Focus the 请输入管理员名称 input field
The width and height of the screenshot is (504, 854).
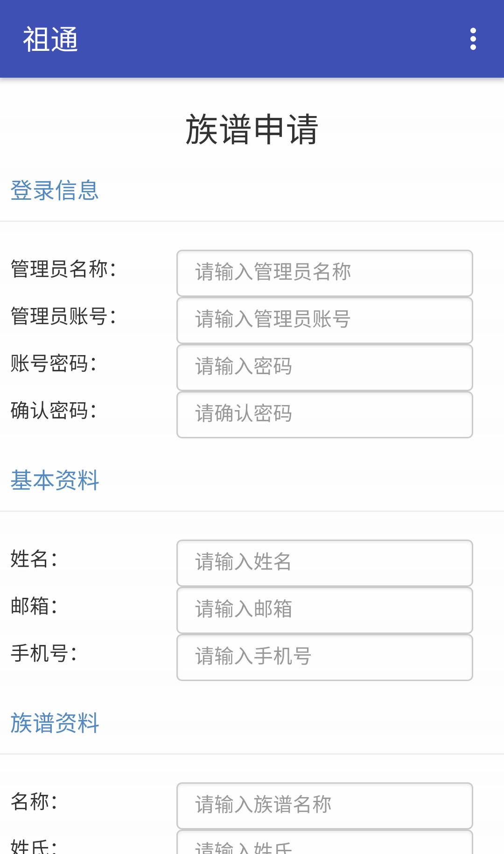(x=324, y=273)
